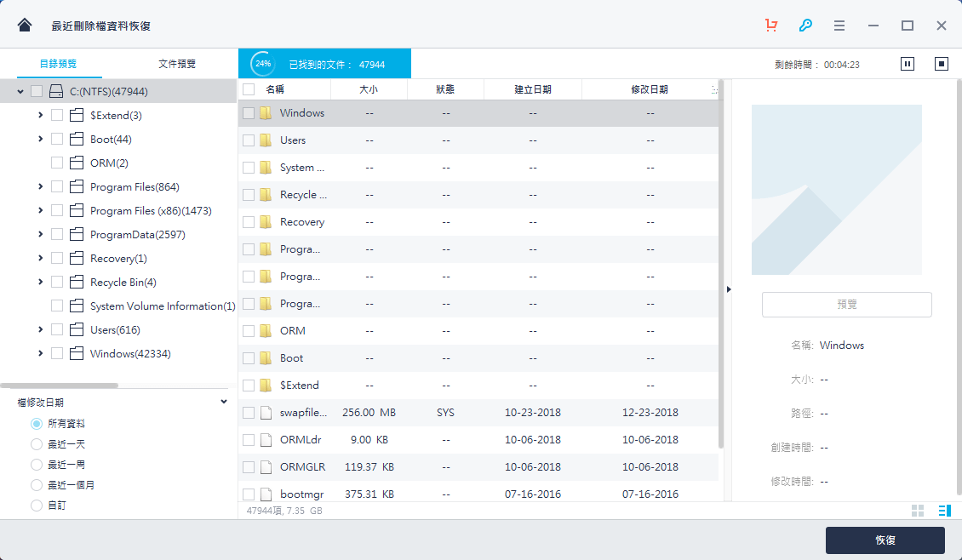Screen dimensions: 962x560
Task: Open the hamburger menu icon
Action: pos(839,26)
